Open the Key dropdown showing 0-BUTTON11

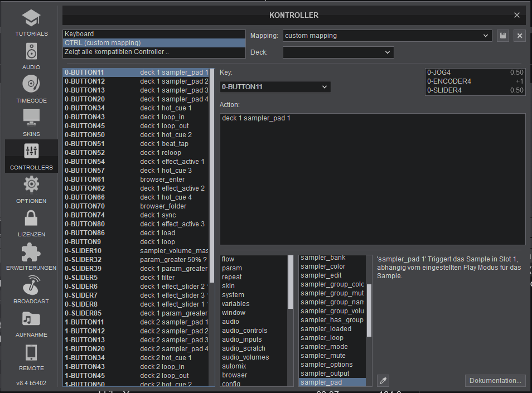[x=275, y=87]
